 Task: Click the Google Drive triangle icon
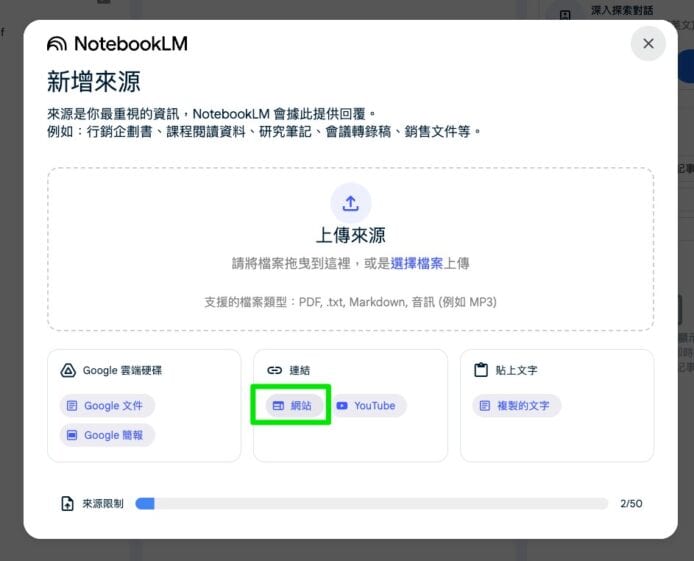pos(68,370)
